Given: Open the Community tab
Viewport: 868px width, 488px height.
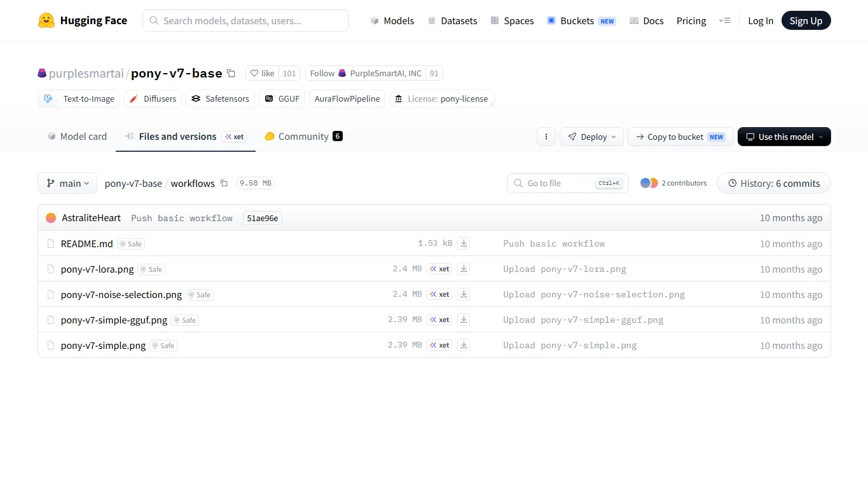Looking at the screenshot, I should (303, 137).
